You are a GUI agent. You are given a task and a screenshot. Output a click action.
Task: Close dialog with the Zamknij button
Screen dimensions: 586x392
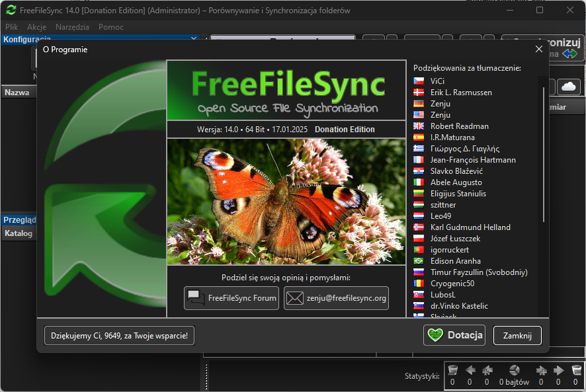click(517, 336)
